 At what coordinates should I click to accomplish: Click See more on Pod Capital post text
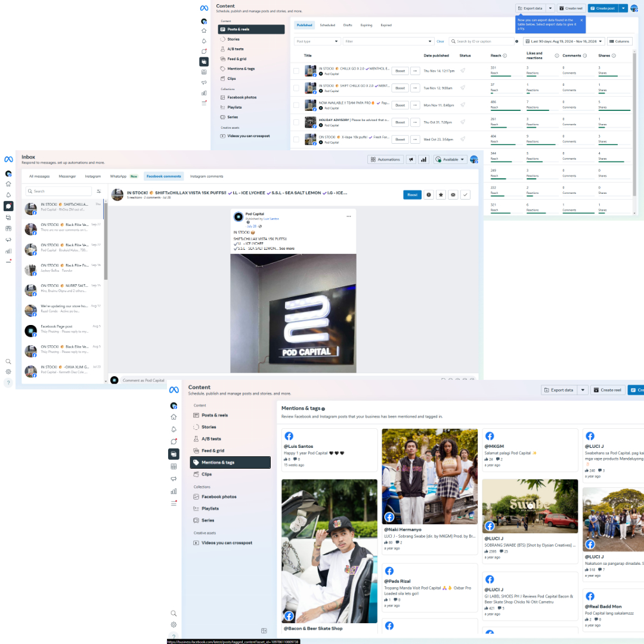(287, 249)
